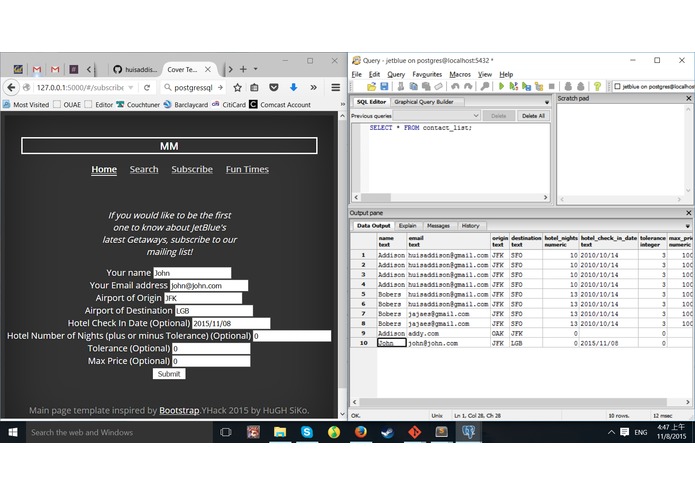Click the Cut icon in query toolbar
The height and width of the screenshot is (494, 695).
401,86
